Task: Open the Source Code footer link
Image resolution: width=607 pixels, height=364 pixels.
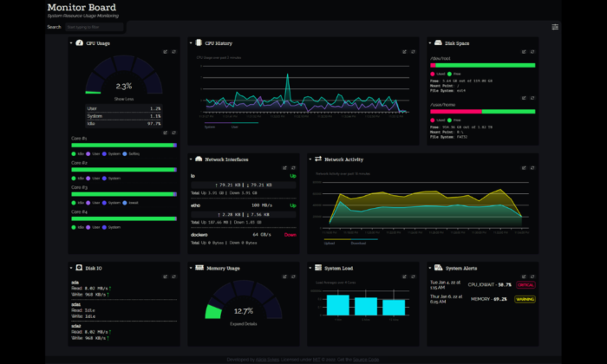Action: [x=366, y=360]
